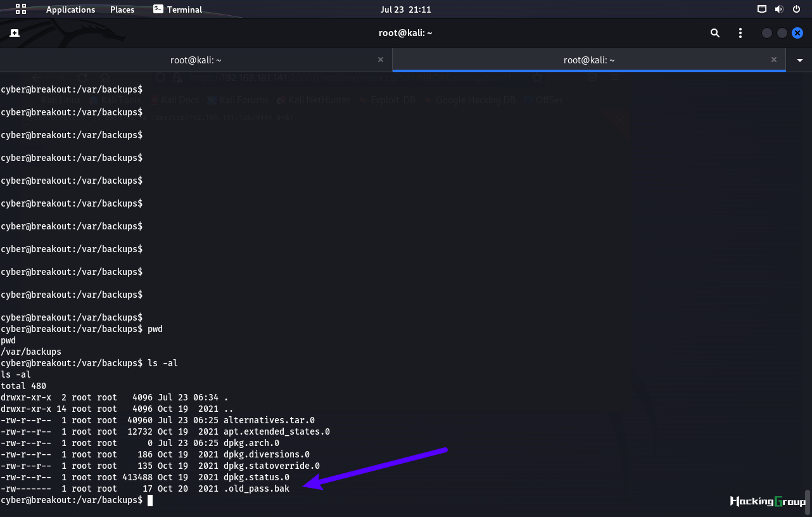Expand the tab list dropdown arrow
This screenshot has height=517, width=812.
(x=799, y=60)
